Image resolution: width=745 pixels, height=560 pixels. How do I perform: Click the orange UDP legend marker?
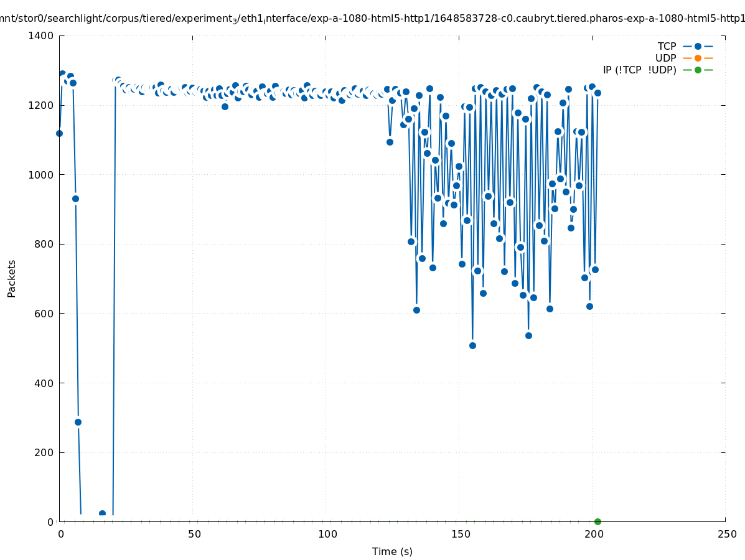[698, 58]
